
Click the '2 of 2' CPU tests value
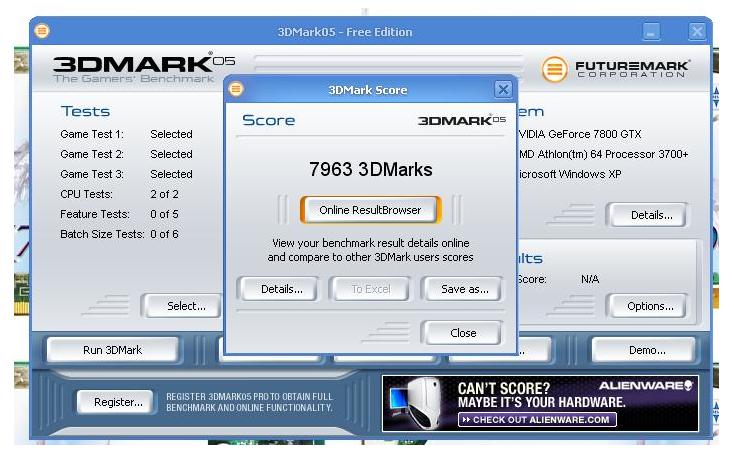(164, 194)
